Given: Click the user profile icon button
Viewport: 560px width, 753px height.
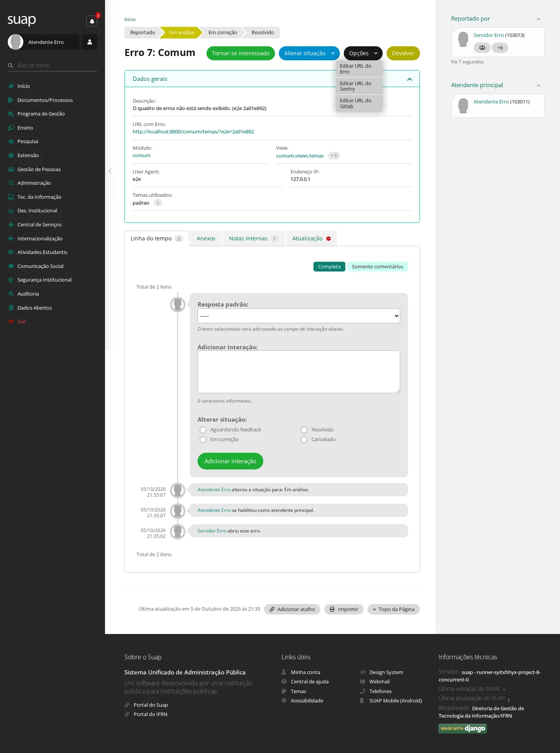Looking at the screenshot, I should pos(89,42).
